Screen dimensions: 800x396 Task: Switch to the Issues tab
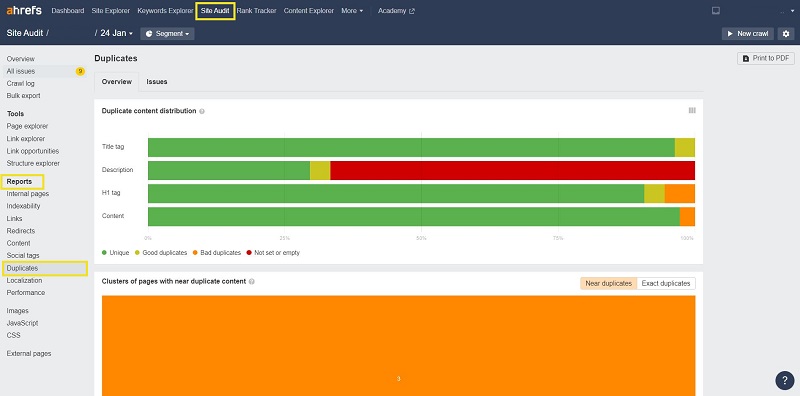(157, 82)
